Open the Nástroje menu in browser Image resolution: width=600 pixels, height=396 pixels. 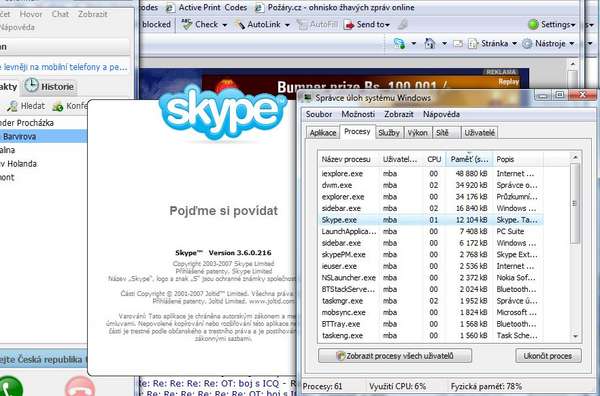(x=548, y=44)
